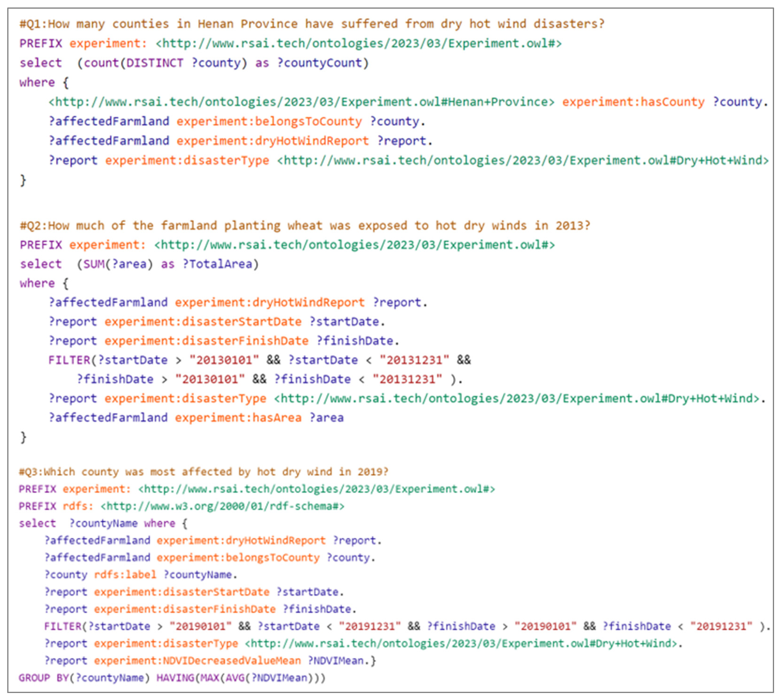Click the Q1 comment line about Henan Province

[312, 24]
